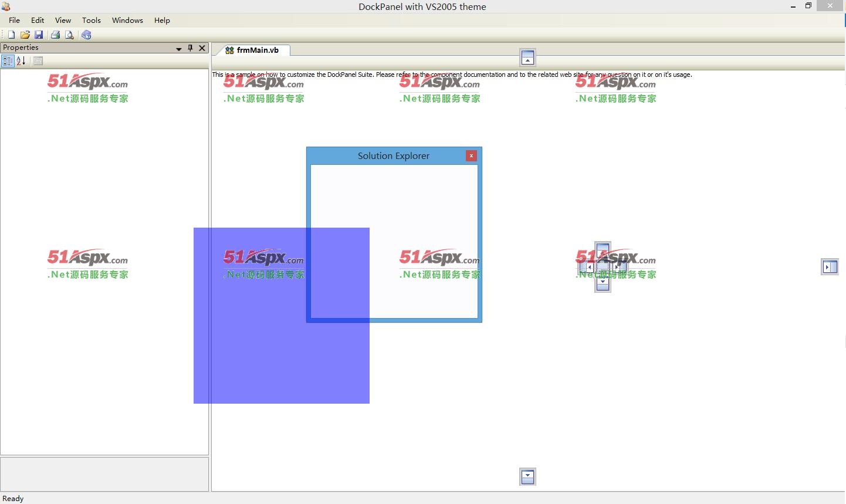Click the sample description text in frmMain.vb
The image size is (846, 504).
pyautogui.click(x=452, y=75)
